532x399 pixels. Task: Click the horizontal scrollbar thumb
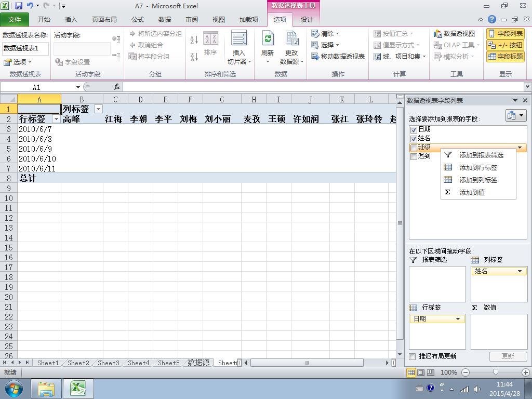pos(307,363)
